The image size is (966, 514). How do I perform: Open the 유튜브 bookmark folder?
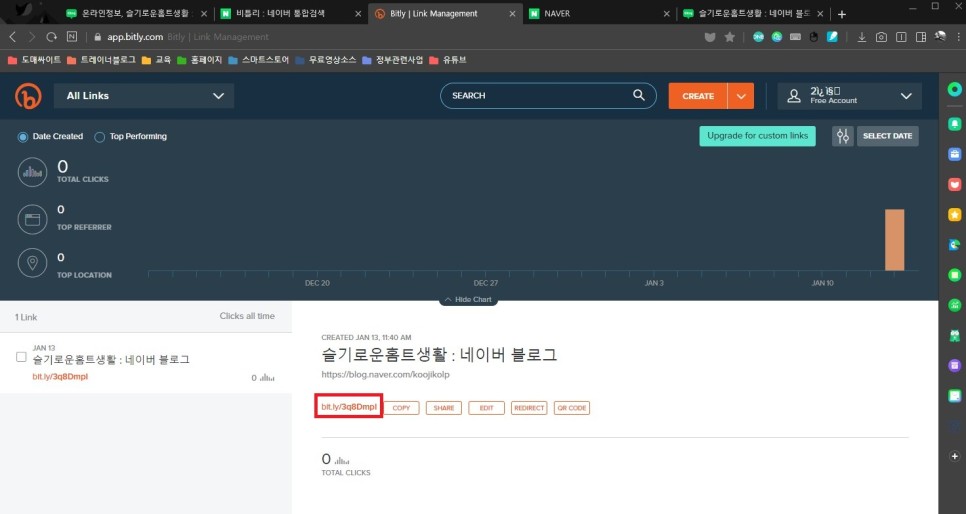point(447,60)
